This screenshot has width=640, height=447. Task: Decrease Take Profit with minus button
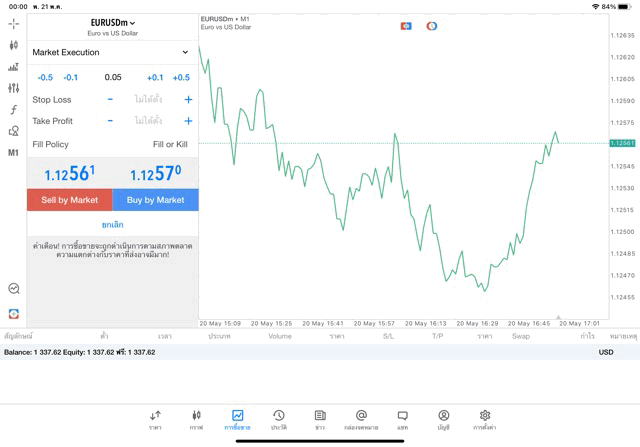point(110,121)
